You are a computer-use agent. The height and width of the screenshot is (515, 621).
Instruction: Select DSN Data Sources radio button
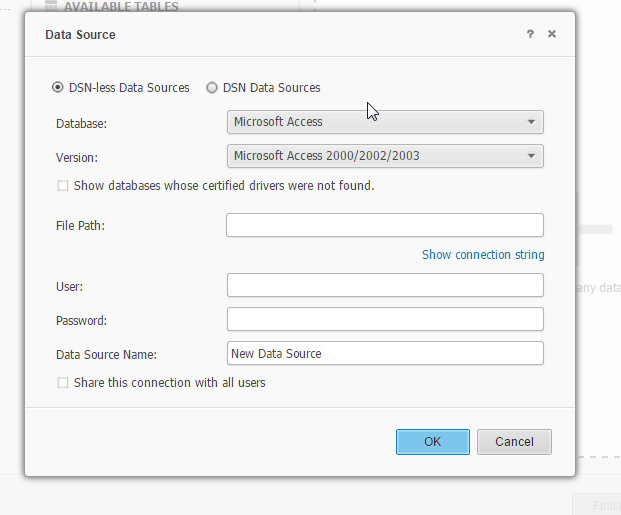(x=212, y=88)
